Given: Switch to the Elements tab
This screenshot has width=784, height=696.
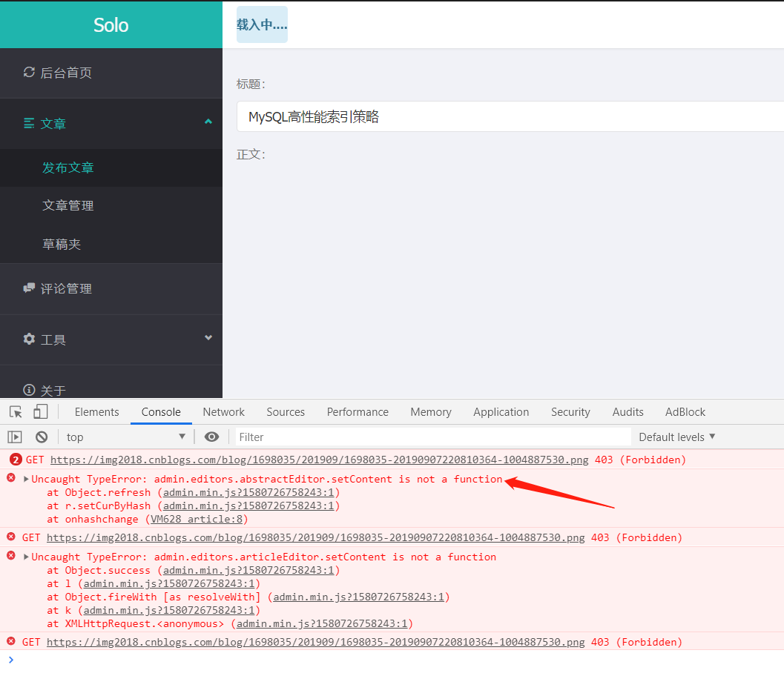Looking at the screenshot, I should pos(97,411).
